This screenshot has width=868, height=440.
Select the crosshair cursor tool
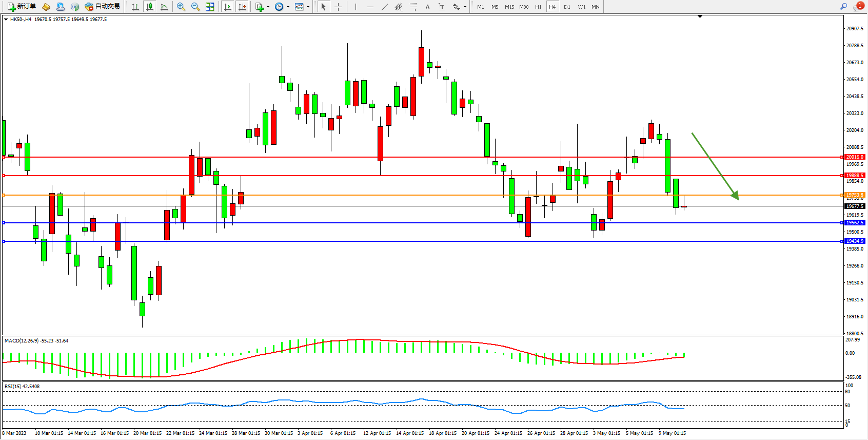pos(339,7)
